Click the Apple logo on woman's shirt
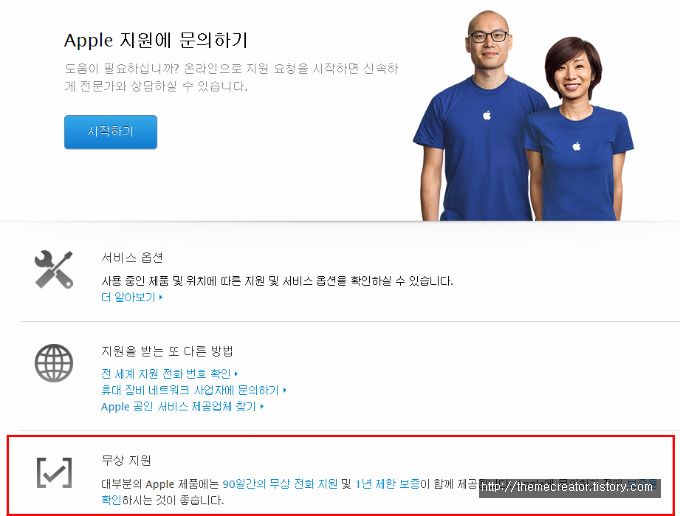 tap(576, 146)
